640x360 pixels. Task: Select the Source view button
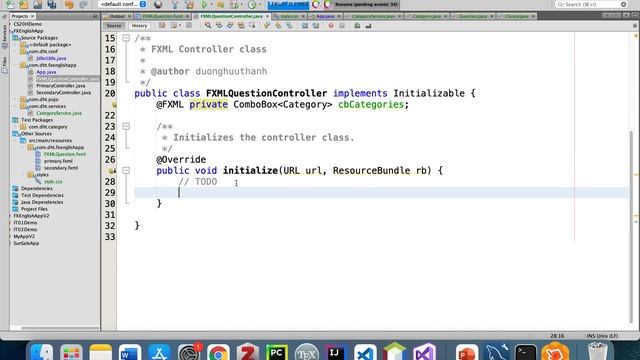click(x=114, y=26)
